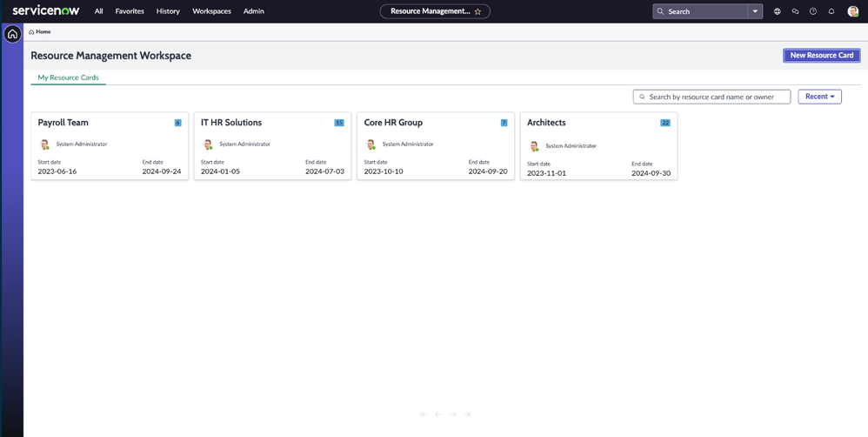
Task: Jump to the last page arrow
Action: click(x=468, y=415)
